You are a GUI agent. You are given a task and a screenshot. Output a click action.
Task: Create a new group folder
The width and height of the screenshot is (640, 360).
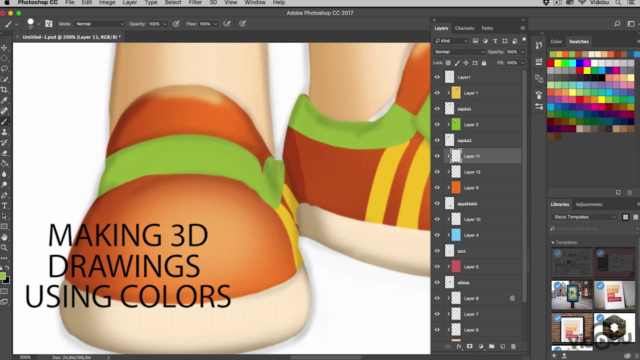point(491,346)
